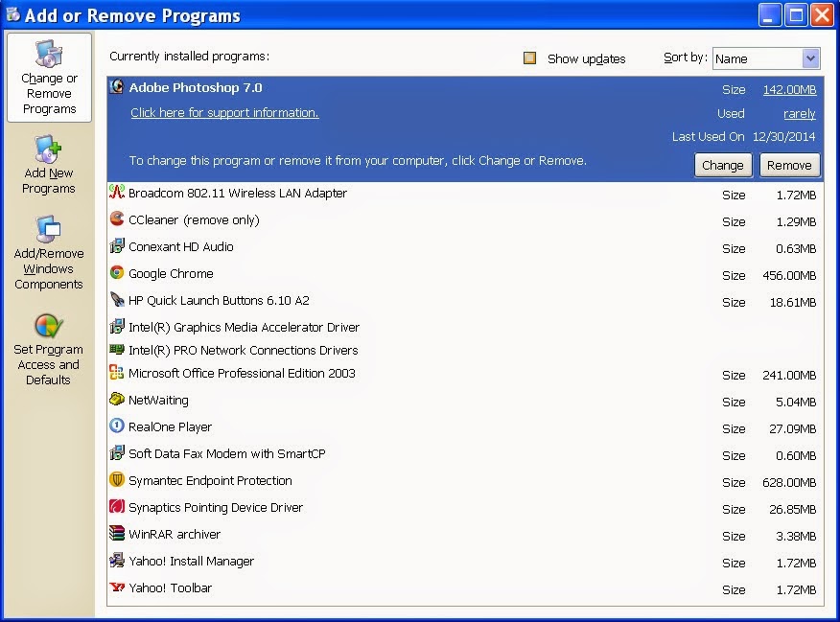
Task: Select the NetWaiting entry text
Action: coord(158,400)
